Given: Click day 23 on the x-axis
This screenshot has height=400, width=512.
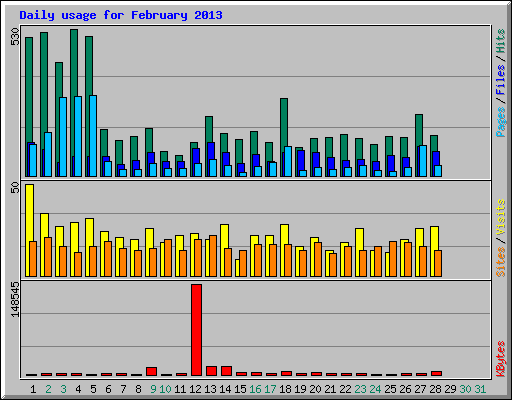Looking at the screenshot, I should pyautogui.click(x=360, y=389).
